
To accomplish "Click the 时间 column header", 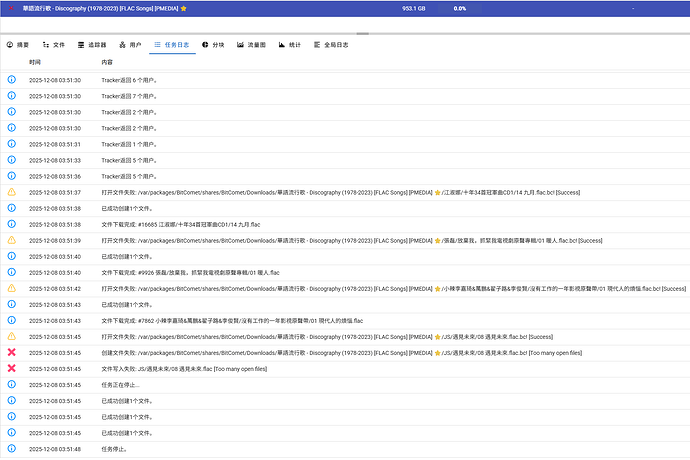I will pyautogui.click(x=36, y=62).
